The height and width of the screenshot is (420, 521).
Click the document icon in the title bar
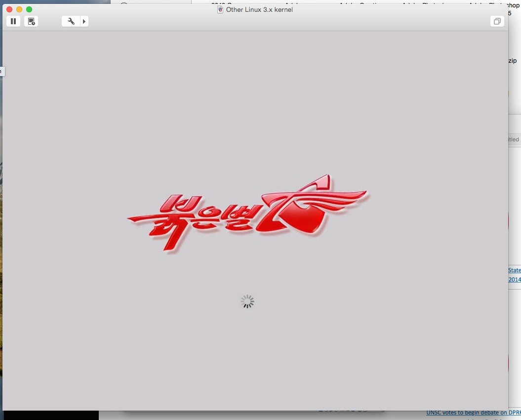pos(220,10)
